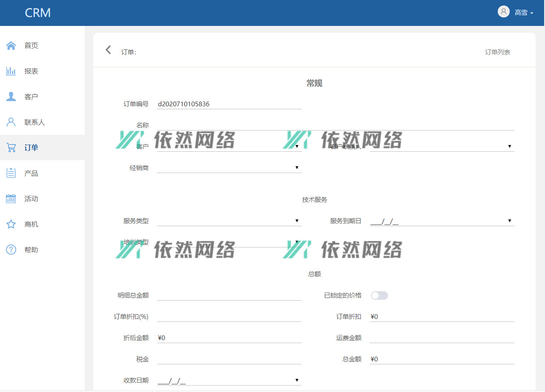Open the 服务到期日 date picker
545x392 pixels.
442,221
